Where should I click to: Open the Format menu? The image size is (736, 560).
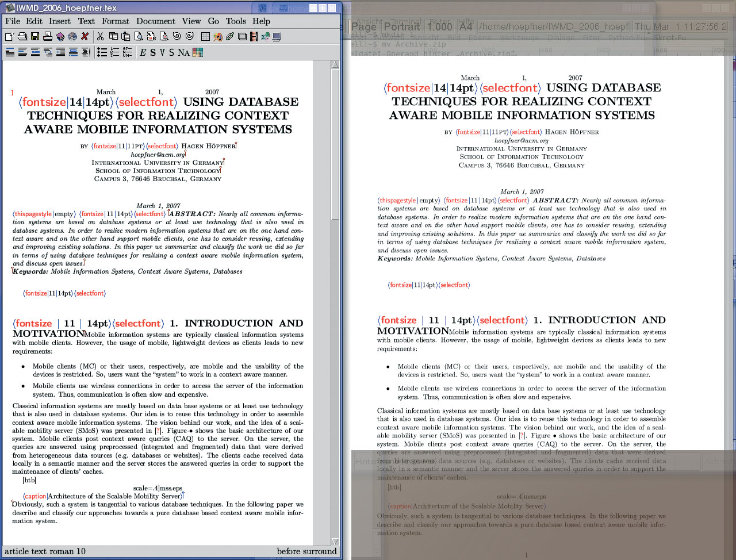tap(116, 21)
